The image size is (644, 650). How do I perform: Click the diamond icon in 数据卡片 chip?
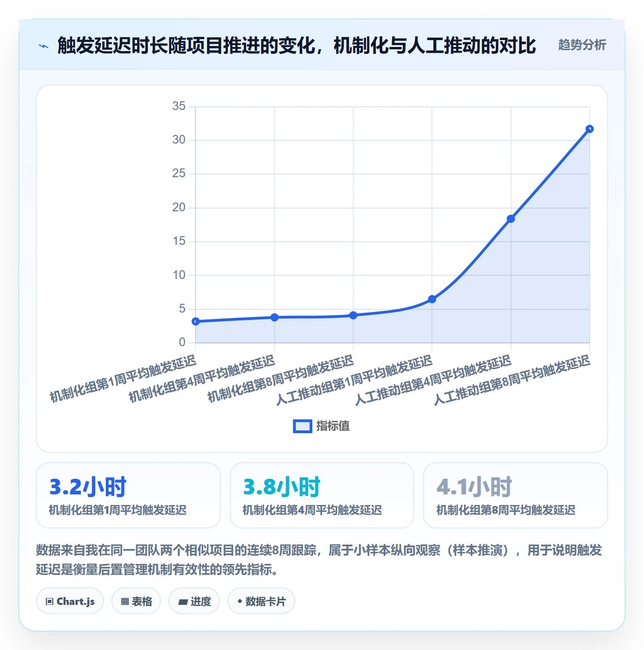coord(240,601)
